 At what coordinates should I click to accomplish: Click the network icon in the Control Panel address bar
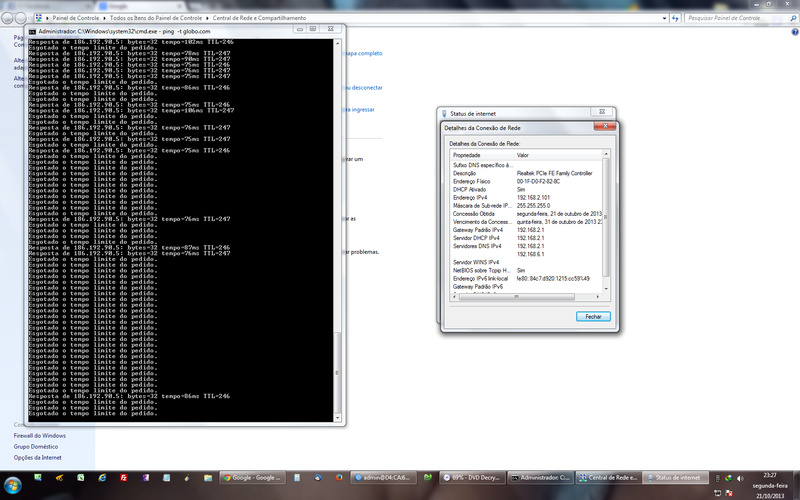coord(39,18)
